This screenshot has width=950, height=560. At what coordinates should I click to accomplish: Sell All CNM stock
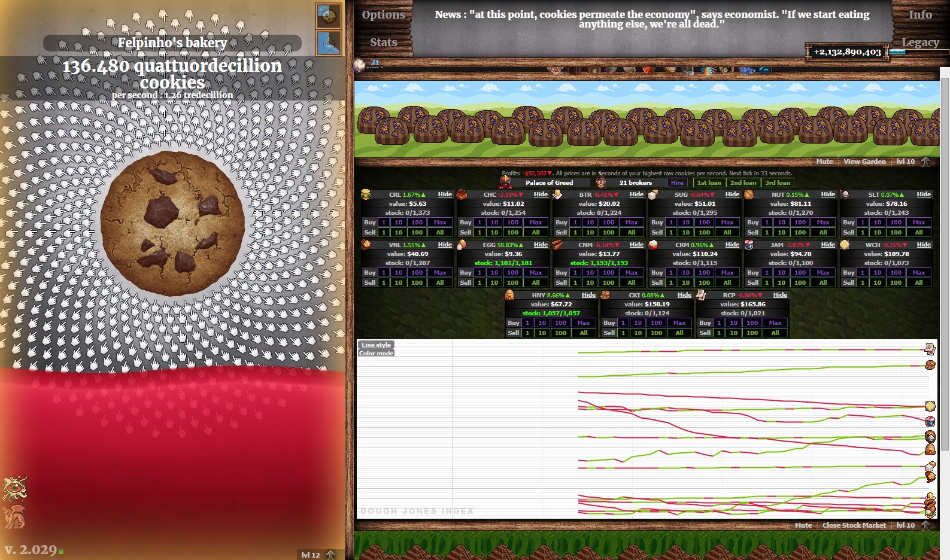point(632,282)
